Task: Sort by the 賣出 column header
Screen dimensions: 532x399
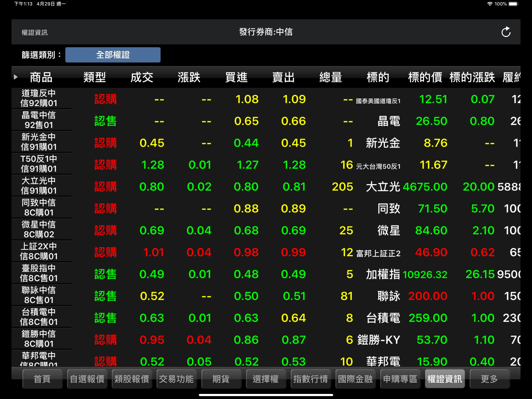Action: coord(284,77)
